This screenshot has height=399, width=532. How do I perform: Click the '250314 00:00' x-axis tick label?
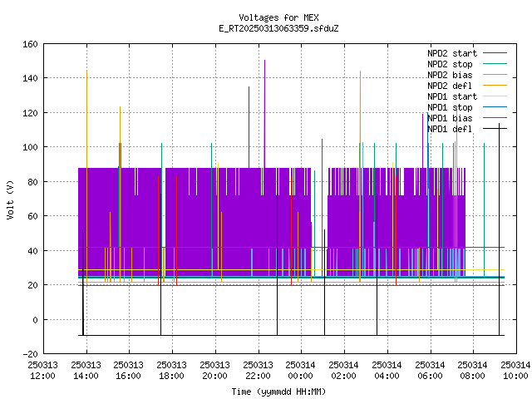(301, 371)
